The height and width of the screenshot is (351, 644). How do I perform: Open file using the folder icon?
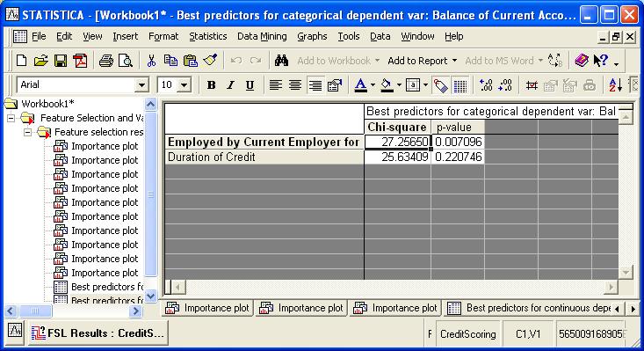[x=40, y=61]
